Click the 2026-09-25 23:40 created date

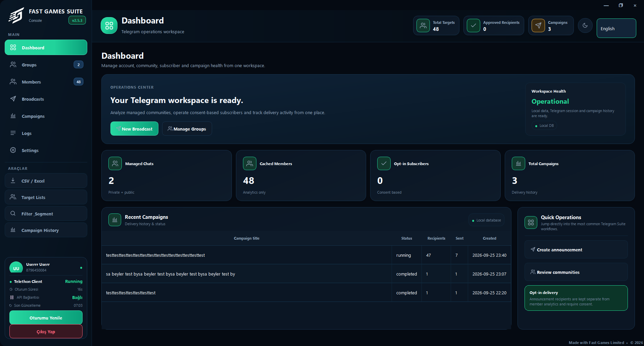click(x=489, y=255)
